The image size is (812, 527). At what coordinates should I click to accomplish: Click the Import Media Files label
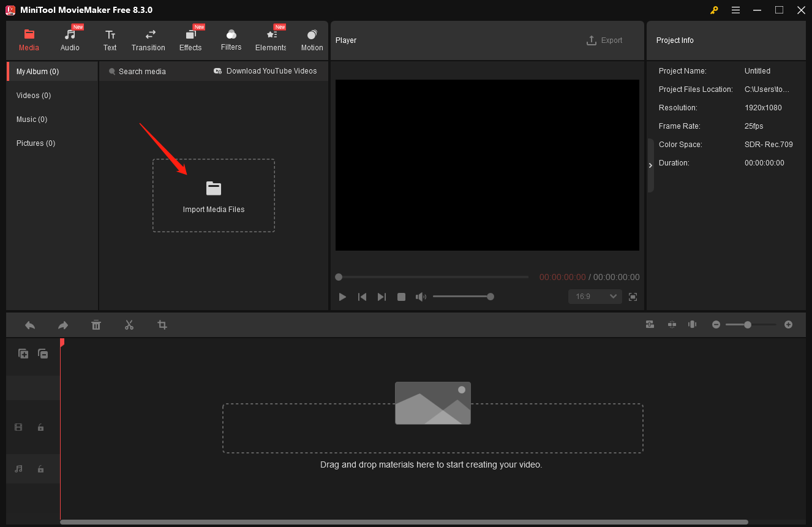(x=214, y=210)
